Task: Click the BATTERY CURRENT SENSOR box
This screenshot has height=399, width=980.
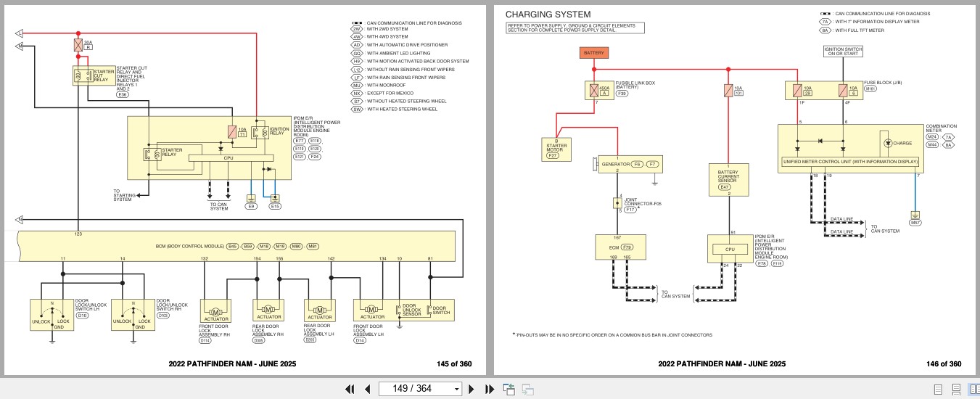Action: click(x=728, y=179)
